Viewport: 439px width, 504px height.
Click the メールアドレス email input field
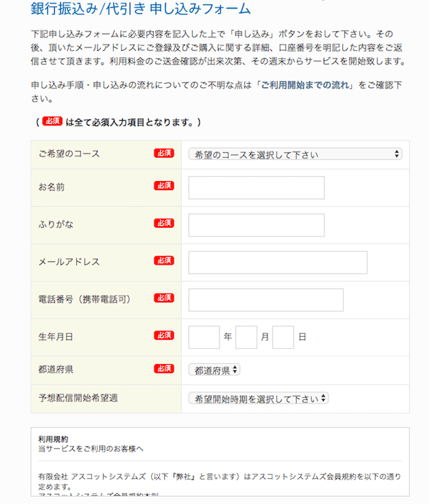click(278, 263)
